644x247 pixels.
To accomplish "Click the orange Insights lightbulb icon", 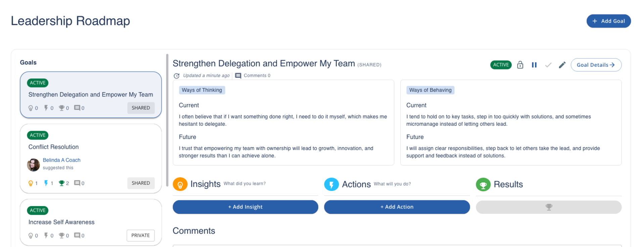I will pos(180,184).
